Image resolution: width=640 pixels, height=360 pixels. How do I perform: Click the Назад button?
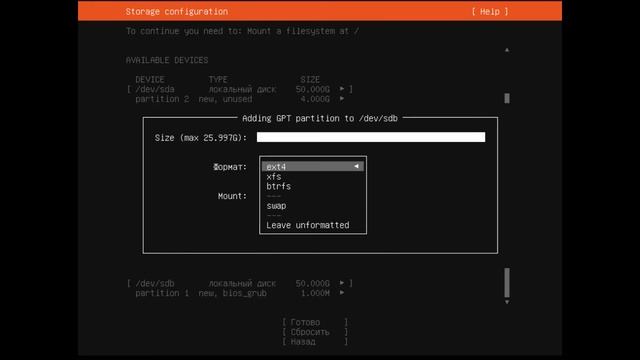315,342
